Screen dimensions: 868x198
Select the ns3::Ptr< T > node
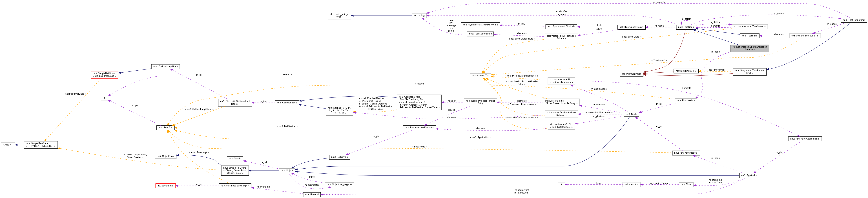[x=165, y=128]
